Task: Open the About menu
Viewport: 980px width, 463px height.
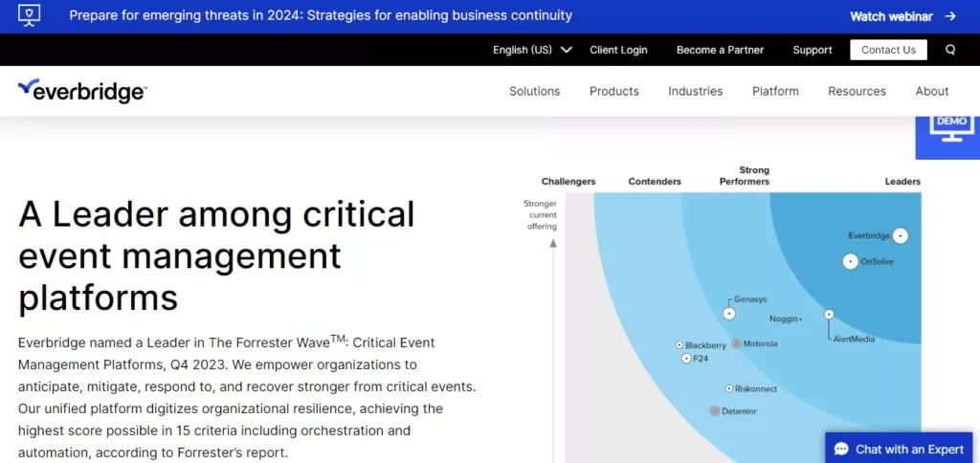Action: click(932, 91)
